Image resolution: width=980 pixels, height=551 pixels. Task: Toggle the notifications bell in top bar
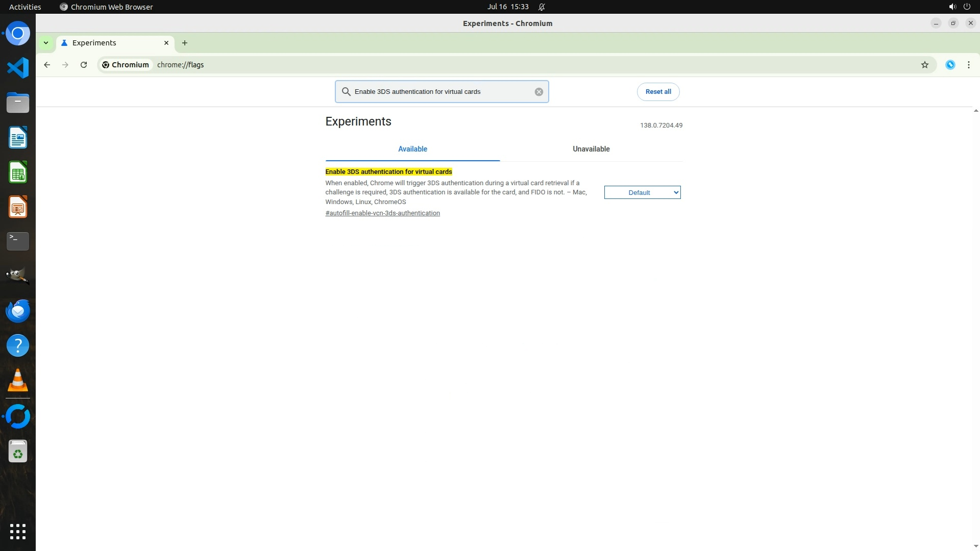(542, 7)
